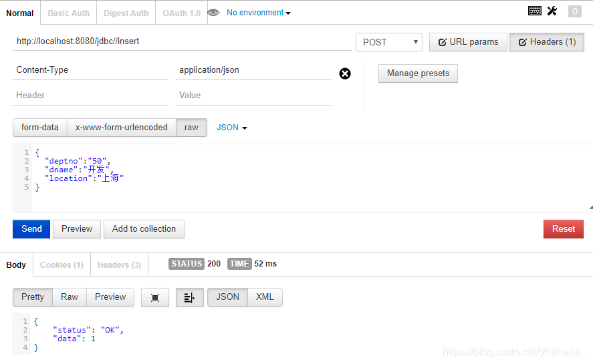Click the URL params button

tap(468, 42)
